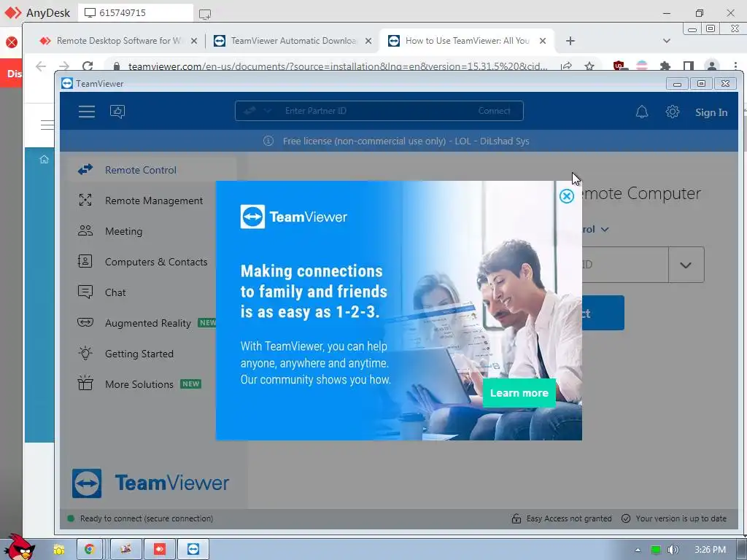Close the TeamViewer Automatic Download tab
The image size is (747, 560).
tap(368, 41)
